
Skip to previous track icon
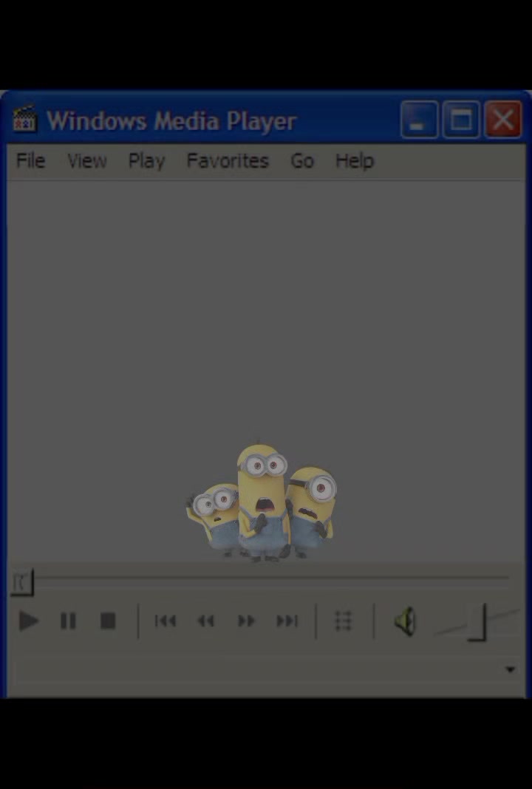pos(166,621)
